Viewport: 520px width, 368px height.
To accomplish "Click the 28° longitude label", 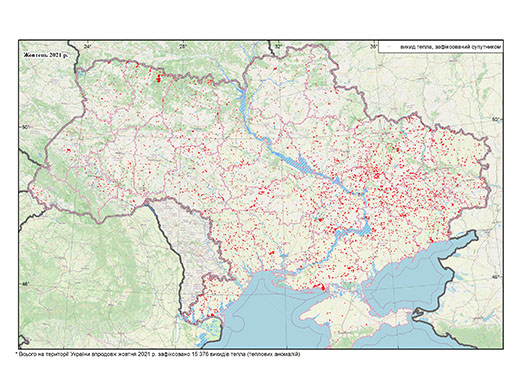I will tap(183, 46).
